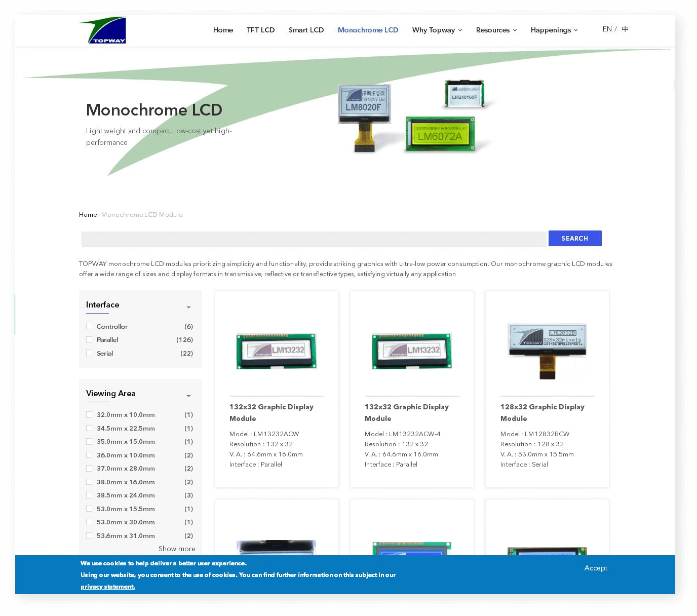The width and height of the screenshot is (697, 616).
Task: Click V. A. : 53.0mm x 15.5mm text
Action: point(536,454)
